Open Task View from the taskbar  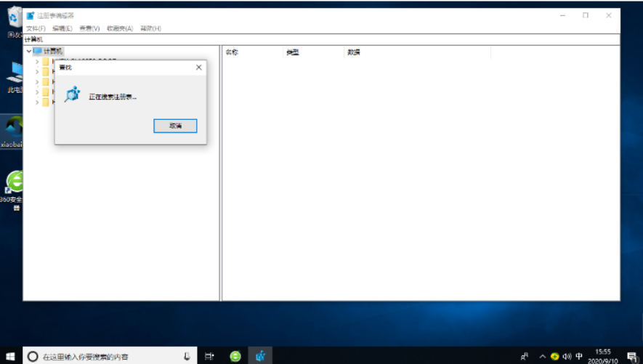(209, 357)
